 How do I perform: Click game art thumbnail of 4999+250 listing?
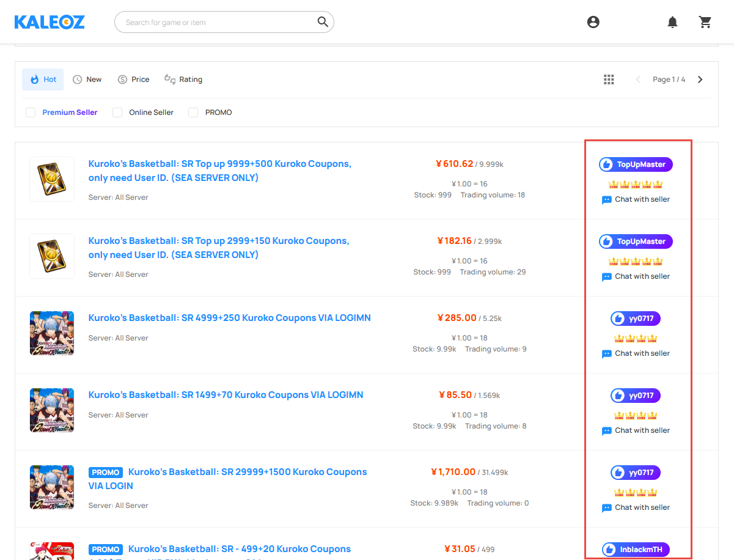coord(52,333)
